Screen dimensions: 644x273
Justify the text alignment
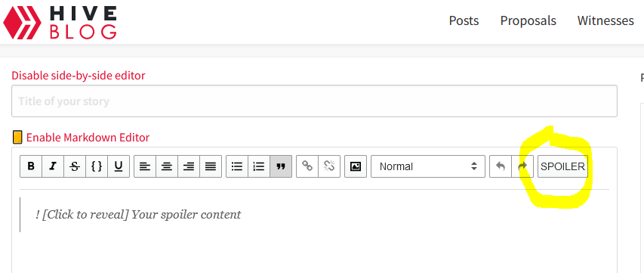(211, 166)
